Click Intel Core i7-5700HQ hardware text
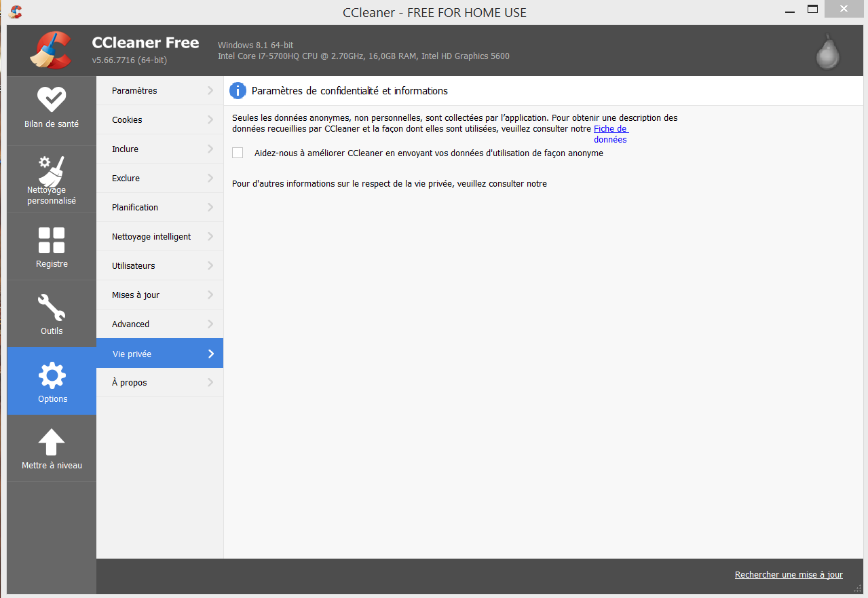Screen dimensions: 868x598 [364, 56]
